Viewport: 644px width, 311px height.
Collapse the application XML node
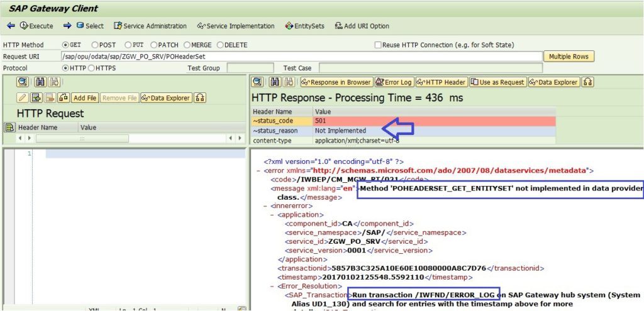click(272, 215)
